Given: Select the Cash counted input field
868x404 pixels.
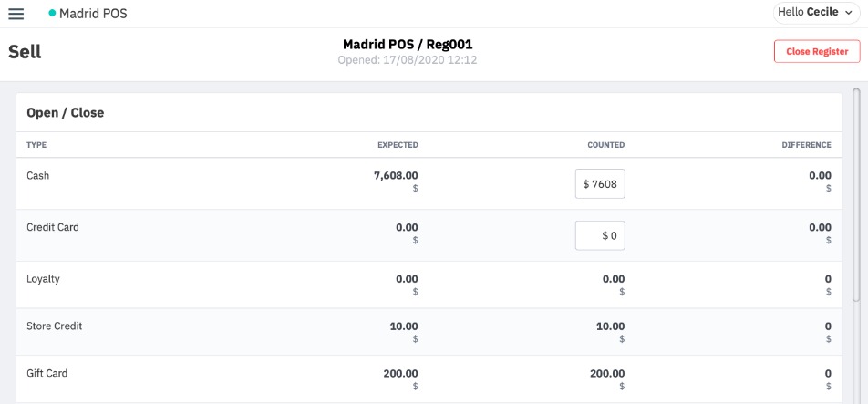Looking at the screenshot, I should coord(600,183).
